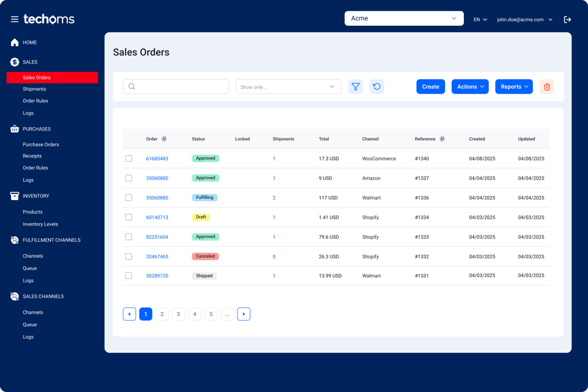Click the refresh/reset icon near filters
The height and width of the screenshot is (392, 588).
[377, 86]
